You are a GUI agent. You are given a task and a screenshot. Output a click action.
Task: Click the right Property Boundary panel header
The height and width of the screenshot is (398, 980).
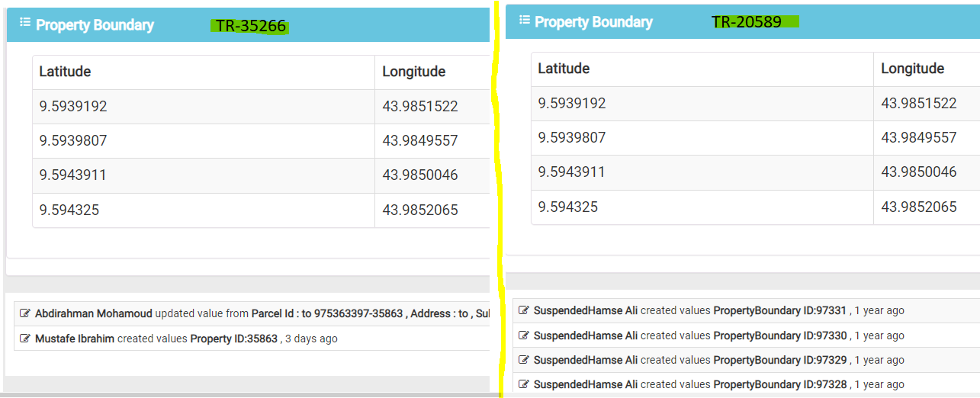743,22
